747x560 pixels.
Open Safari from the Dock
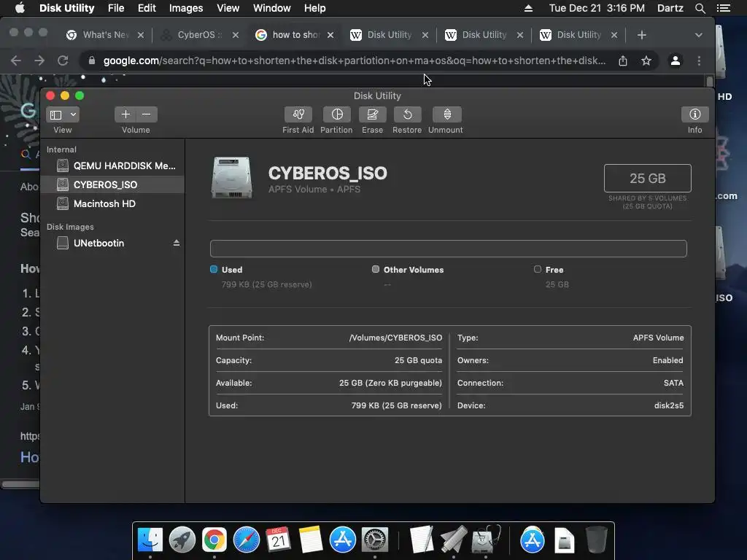point(247,540)
